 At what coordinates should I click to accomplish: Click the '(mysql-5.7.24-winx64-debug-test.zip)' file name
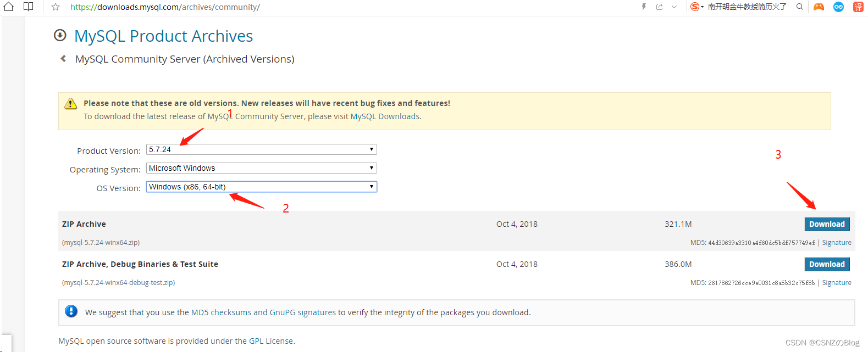[118, 283]
